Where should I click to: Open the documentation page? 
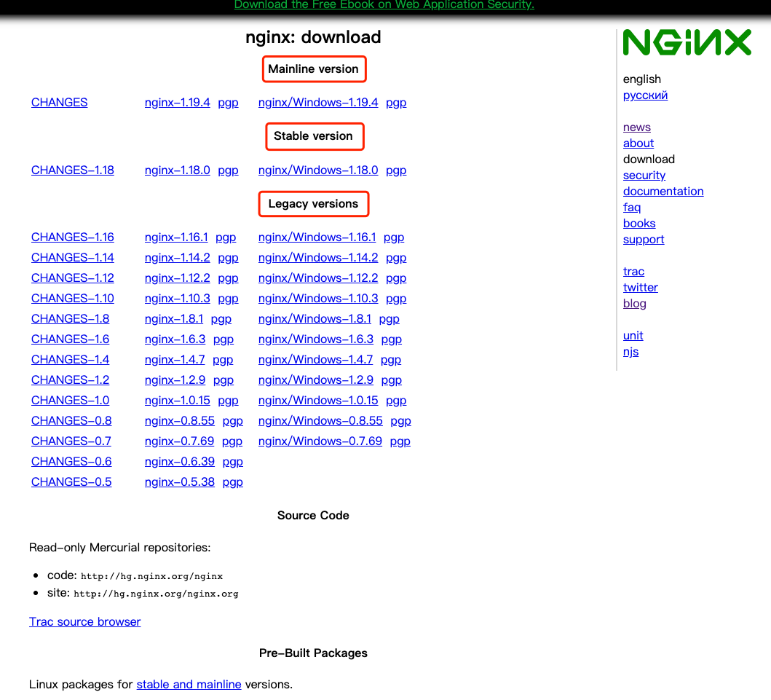663,192
